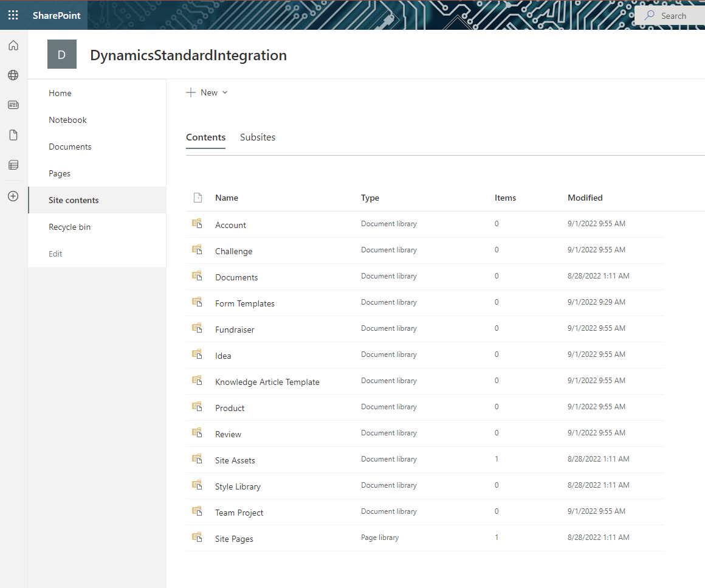Image resolution: width=705 pixels, height=588 pixels.
Task: Select the globe icon for My Sites
Action: [13, 75]
